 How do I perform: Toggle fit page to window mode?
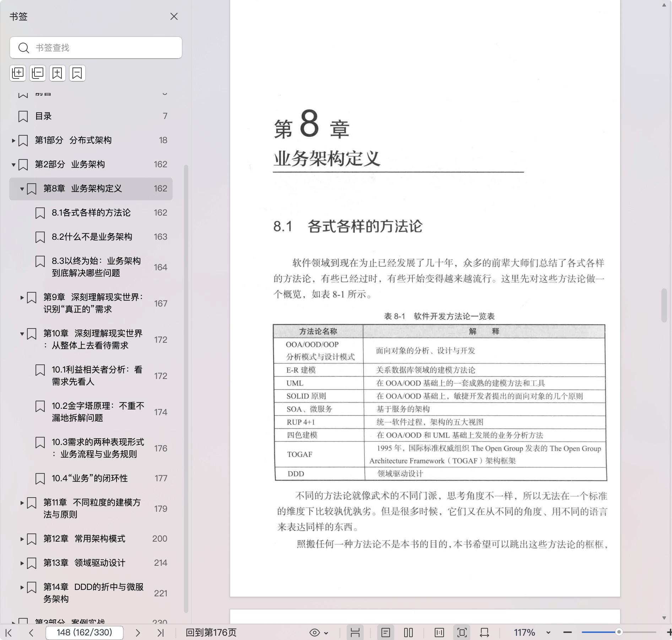[462, 633]
